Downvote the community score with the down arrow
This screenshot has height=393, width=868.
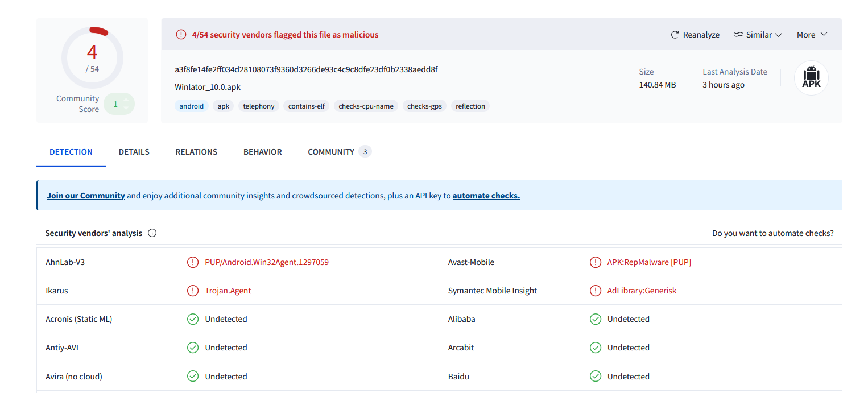126,108
